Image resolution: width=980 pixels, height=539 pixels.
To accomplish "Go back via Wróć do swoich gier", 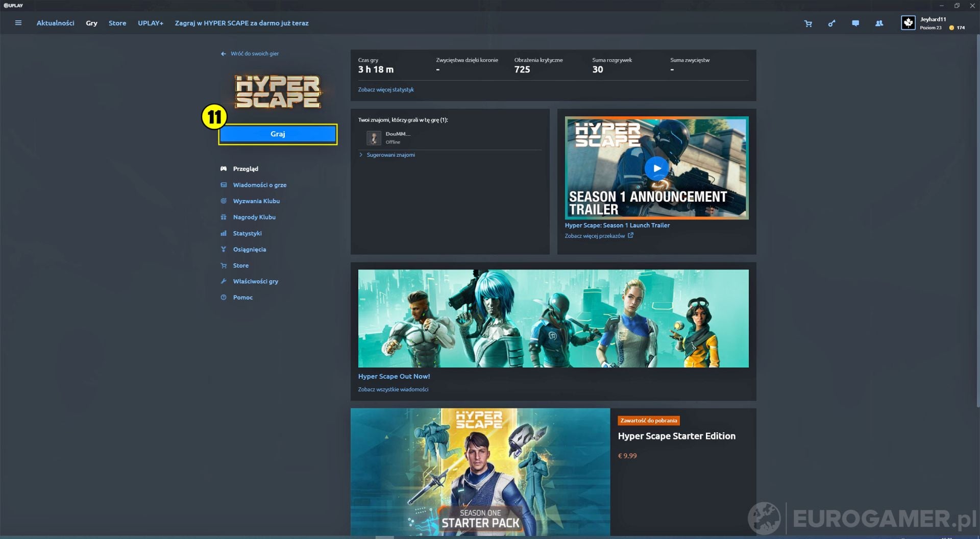I will click(255, 54).
